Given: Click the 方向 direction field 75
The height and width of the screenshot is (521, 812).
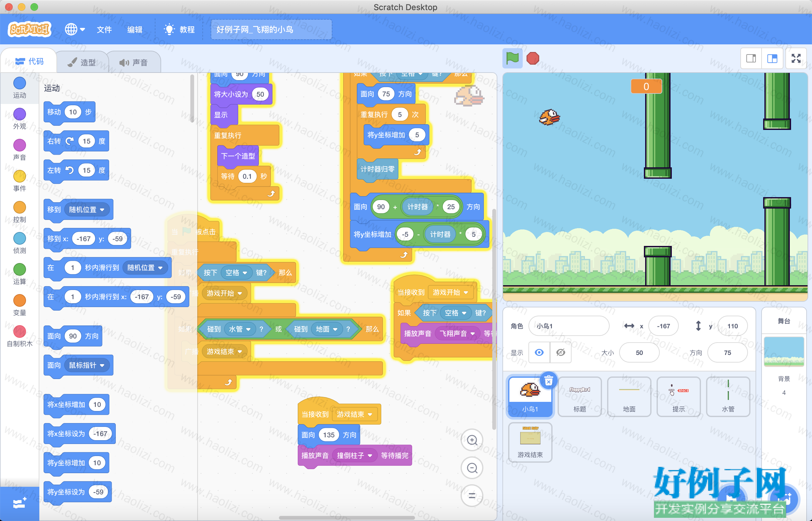Looking at the screenshot, I should point(727,352).
